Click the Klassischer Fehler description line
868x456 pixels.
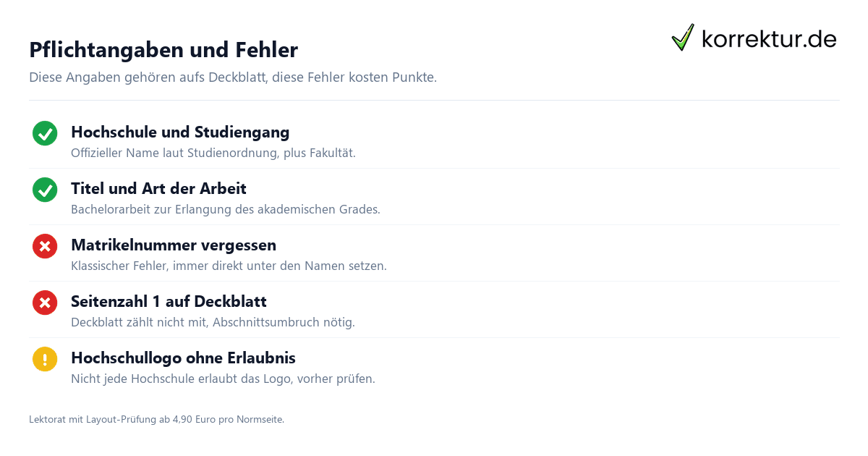229,266
